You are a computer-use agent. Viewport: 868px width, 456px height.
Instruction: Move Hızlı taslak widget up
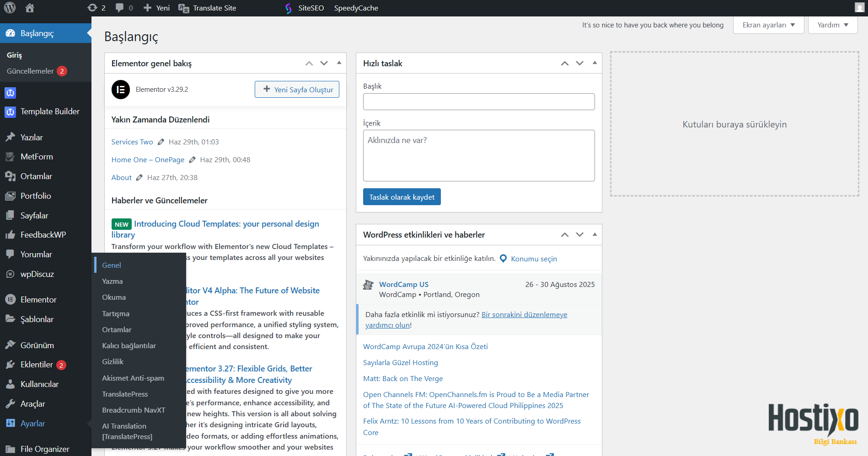pyautogui.click(x=565, y=64)
